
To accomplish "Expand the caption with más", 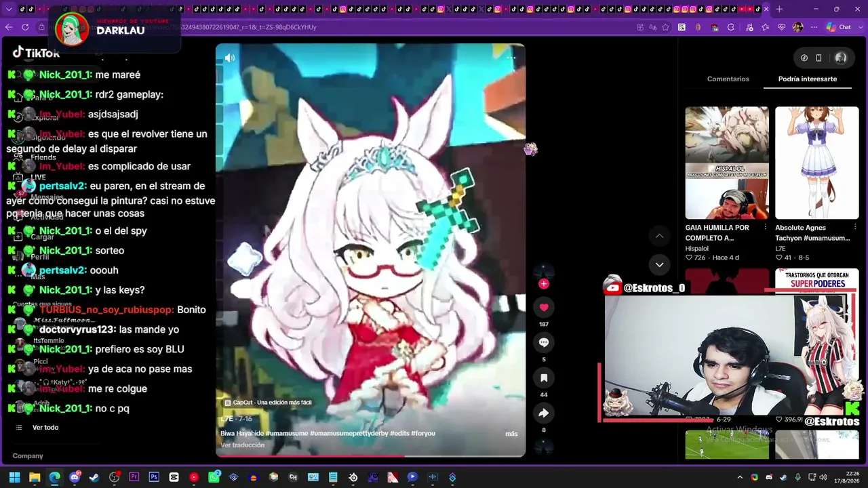I will (x=511, y=434).
